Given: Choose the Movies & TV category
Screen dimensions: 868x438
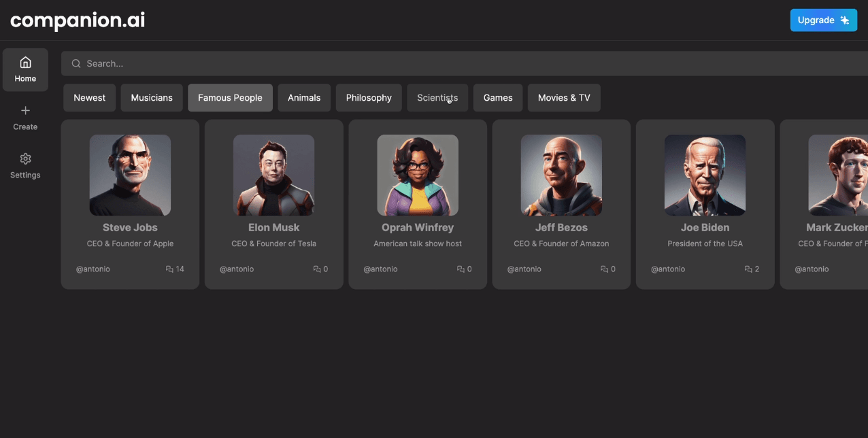Looking at the screenshot, I should pyautogui.click(x=564, y=98).
